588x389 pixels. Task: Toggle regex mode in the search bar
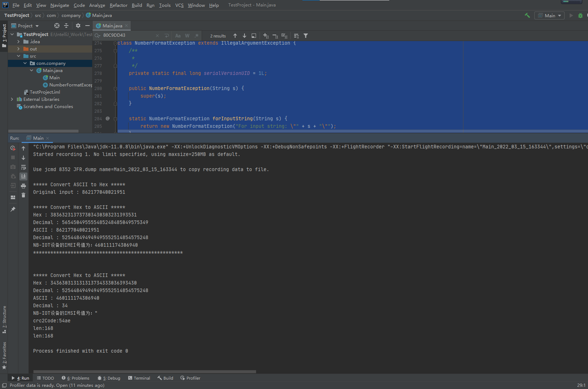point(196,36)
